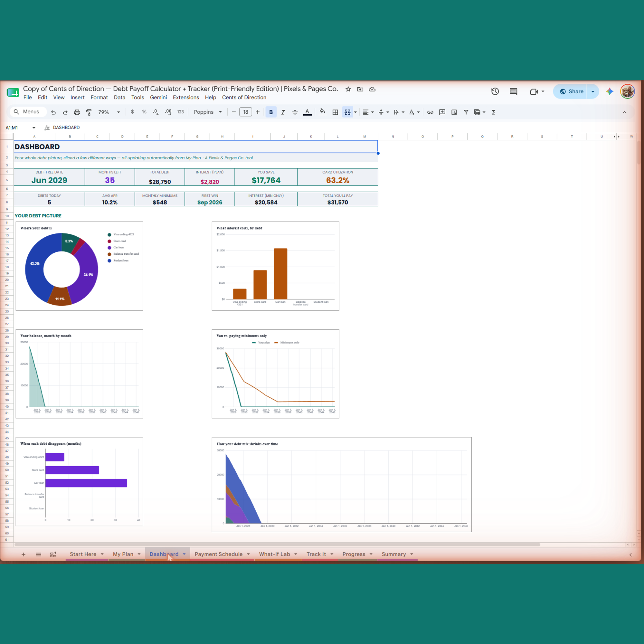Insert a comment with the toolbar icon
The image size is (644, 644).
pyautogui.click(x=442, y=112)
